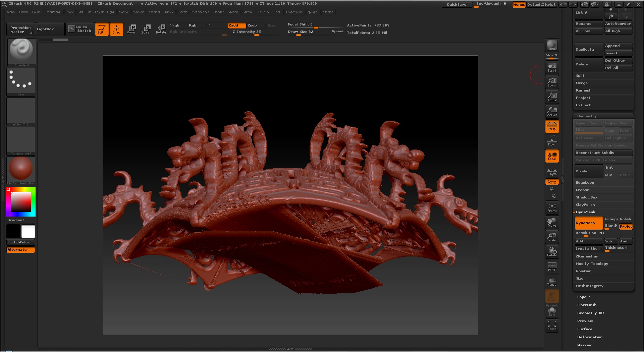Toggle PolyF polyframe display
Viewport: 644px width, 352px height.
[x=552, y=267]
